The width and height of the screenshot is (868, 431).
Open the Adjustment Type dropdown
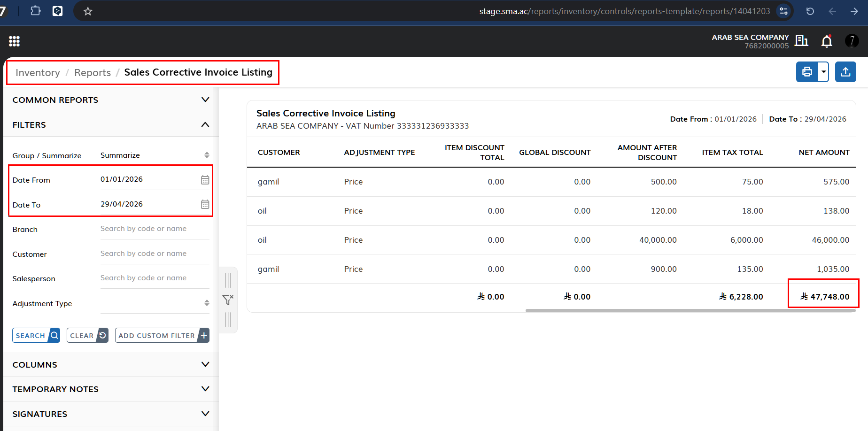(x=155, y=303)
